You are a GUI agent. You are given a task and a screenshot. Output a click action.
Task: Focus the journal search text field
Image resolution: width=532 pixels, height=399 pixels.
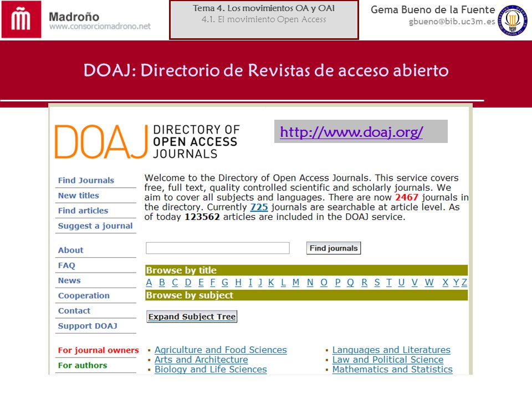pyautogui.click(x=217, y=248)
